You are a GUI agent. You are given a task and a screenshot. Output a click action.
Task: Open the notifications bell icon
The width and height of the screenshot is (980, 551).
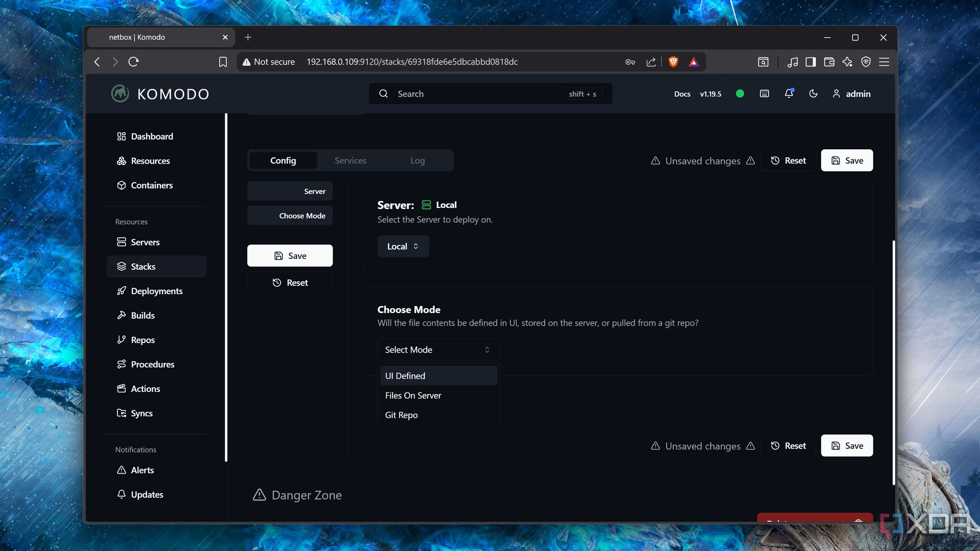pos(789,94)
